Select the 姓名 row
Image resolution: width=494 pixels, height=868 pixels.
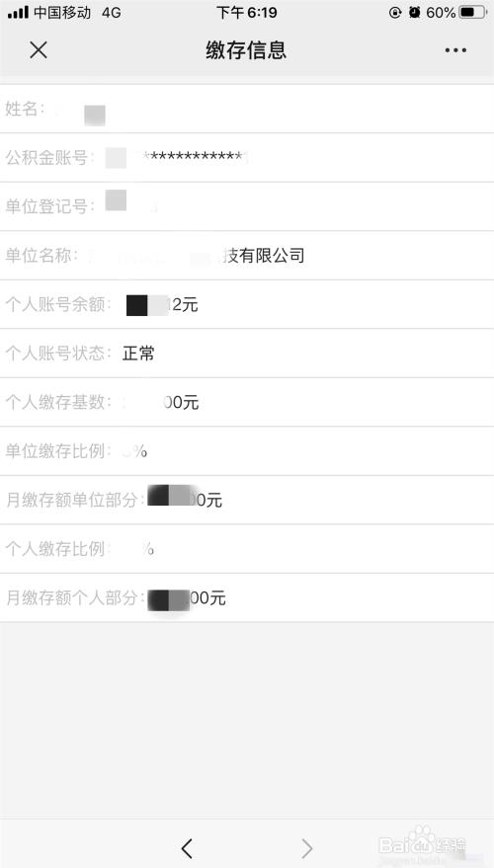247,109
